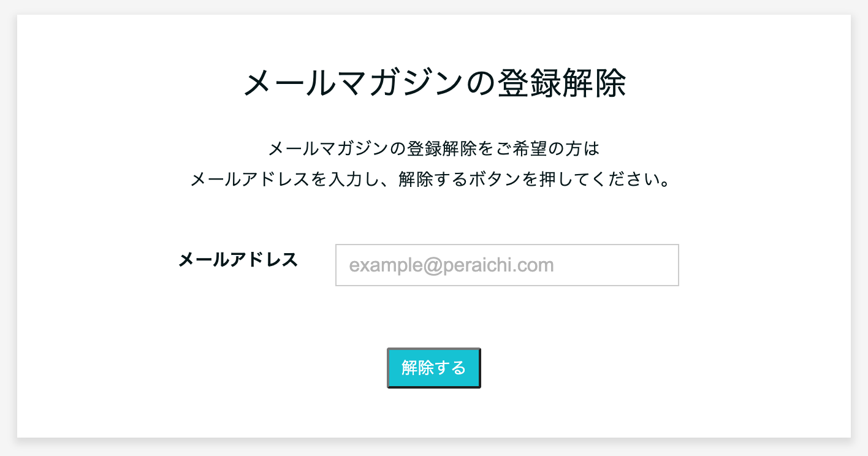Click the description line ending with ご希望の方は

coord(433,149)
